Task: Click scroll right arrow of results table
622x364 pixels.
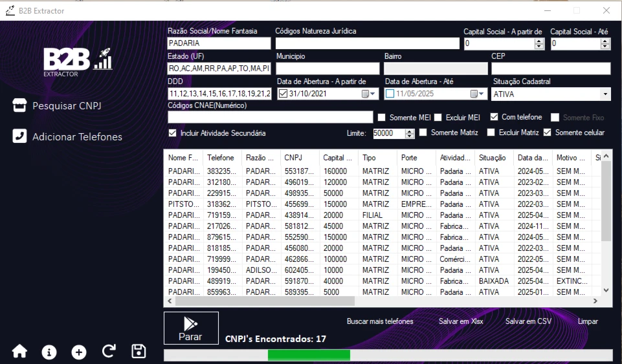Action: pos(595,301)
